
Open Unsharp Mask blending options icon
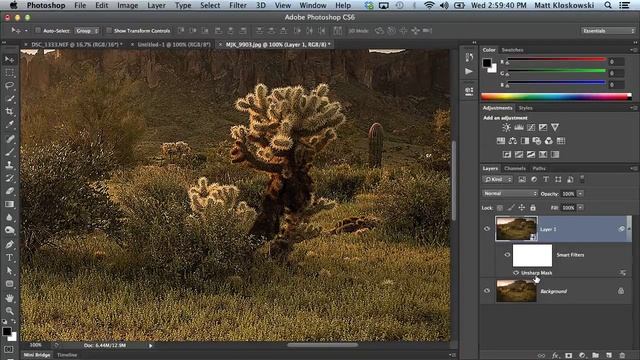tap(622, 273)
